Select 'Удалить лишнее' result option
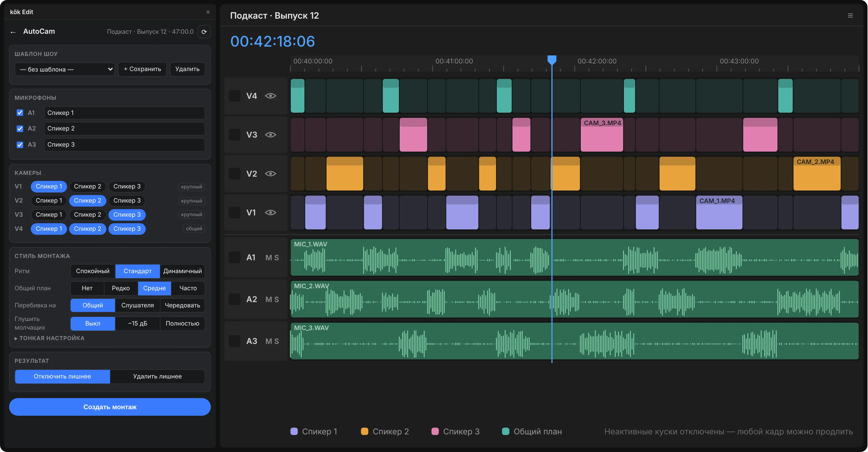This screenshot has height=452, width=868. (x=157, y=376)
